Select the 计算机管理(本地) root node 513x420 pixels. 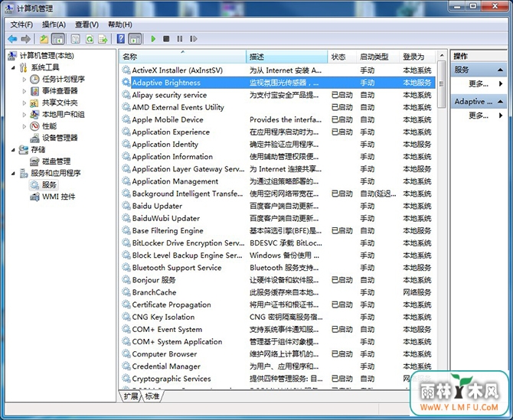tap(47, 56)
